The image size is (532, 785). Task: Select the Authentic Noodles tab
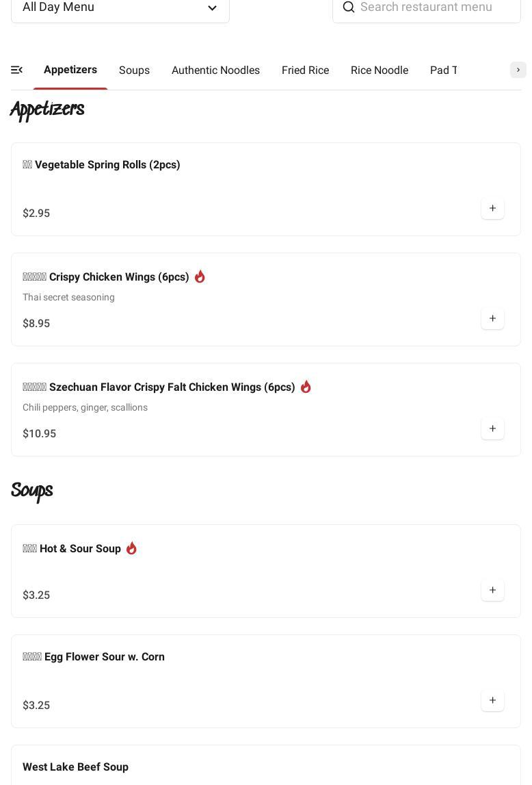[215, 70]
